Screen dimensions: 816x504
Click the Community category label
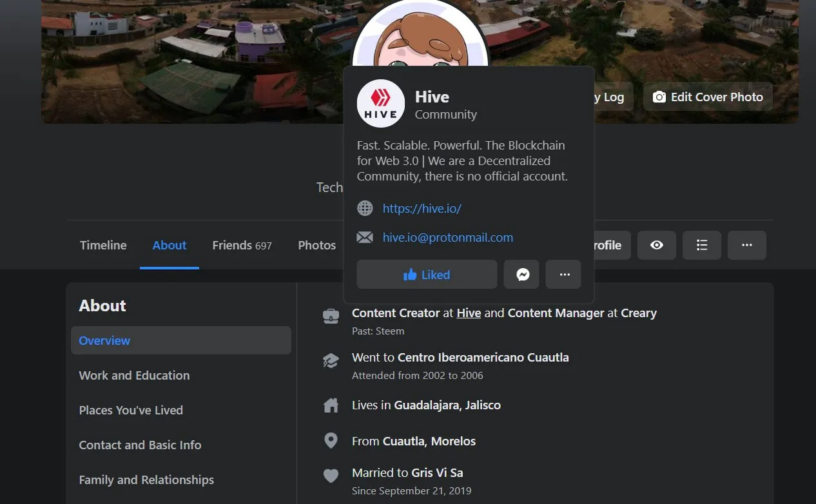tap(446, 115)
